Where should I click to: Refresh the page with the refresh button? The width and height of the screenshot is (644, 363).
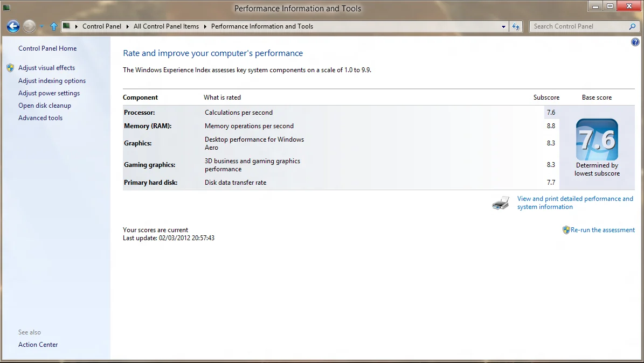[516, 27]
